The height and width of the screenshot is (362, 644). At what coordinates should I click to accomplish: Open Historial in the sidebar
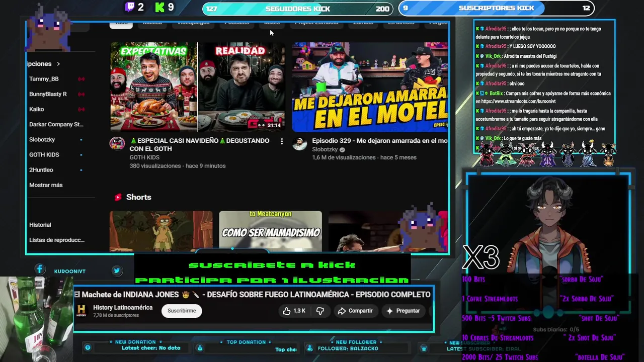[40, 225]
